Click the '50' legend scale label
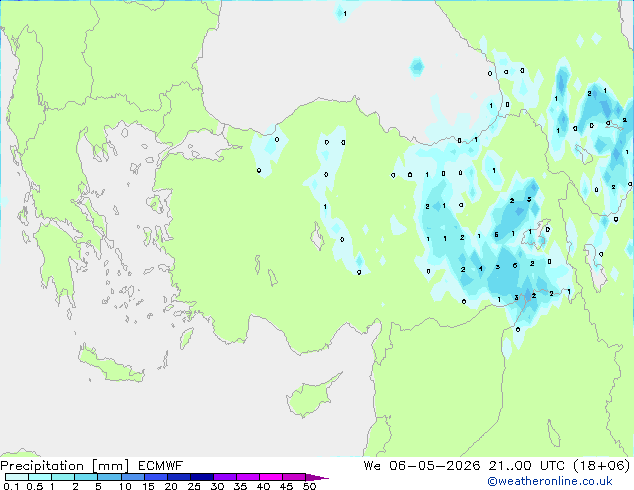The height and width of the screenshot is (490, 634). click(x=309, y=486)
